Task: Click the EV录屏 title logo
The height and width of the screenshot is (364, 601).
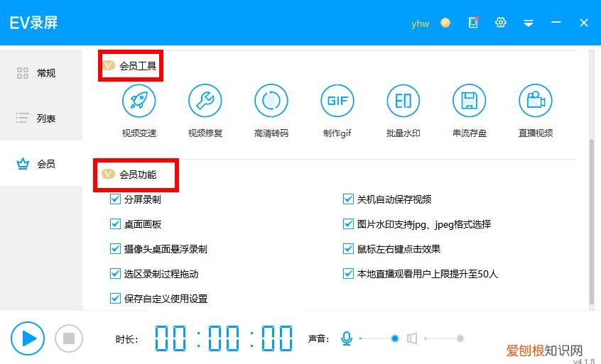Action: click(33, 23)
